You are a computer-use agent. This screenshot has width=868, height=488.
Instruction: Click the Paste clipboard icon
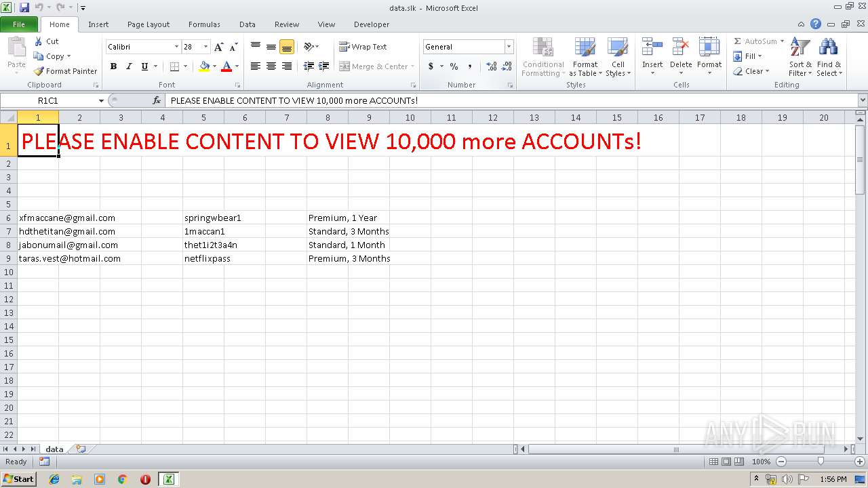[x=16, y=47]
